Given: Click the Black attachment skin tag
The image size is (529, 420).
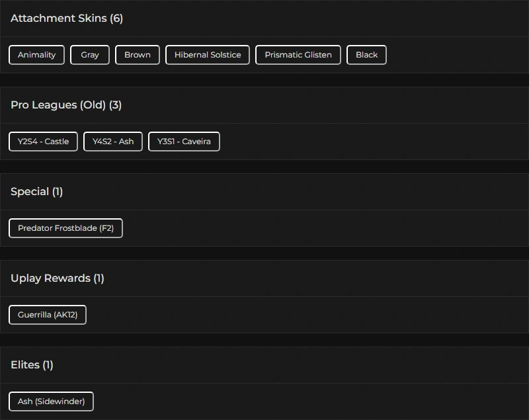Looking at the screenshot, I should tap(366, 55).
